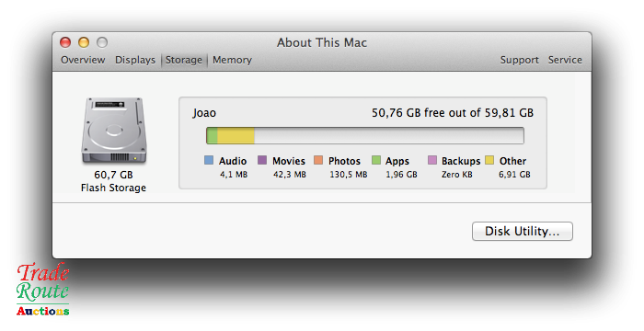The width and height of the screenshot is (644, 331).
Task: Click the free space portion of storage bar
Action: pyautogui.click(x=388, y=135)
